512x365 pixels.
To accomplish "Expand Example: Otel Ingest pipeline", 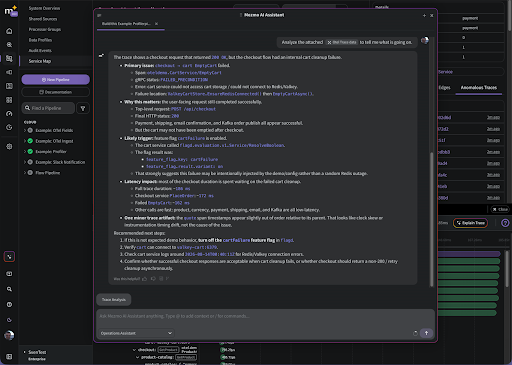I will (x=25, y=141).
